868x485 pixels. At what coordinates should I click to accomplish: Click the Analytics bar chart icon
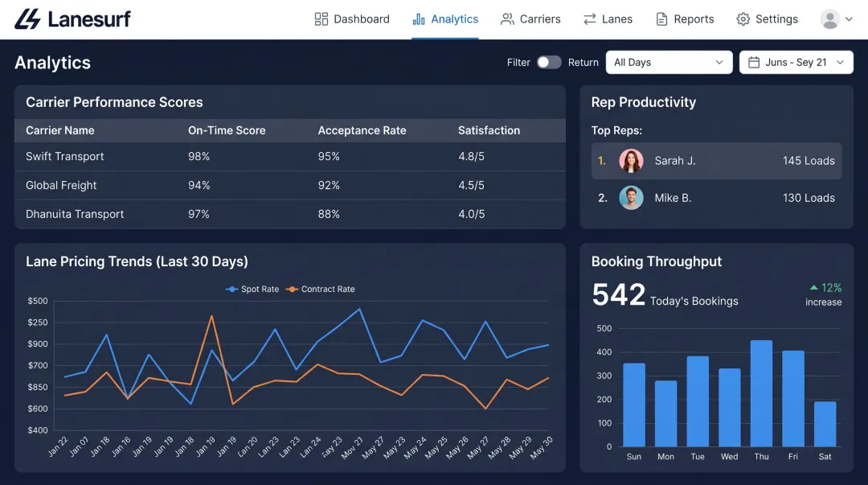pos(419,19)
